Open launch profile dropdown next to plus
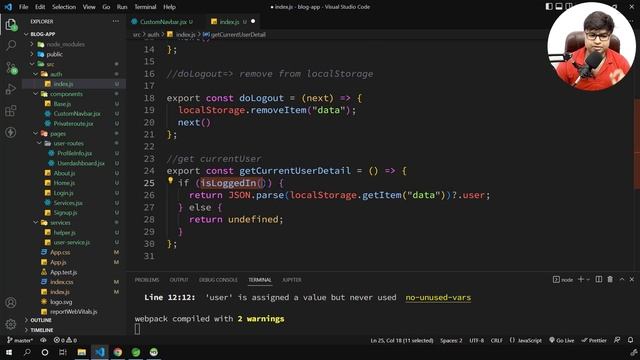 tap(588, 280)
